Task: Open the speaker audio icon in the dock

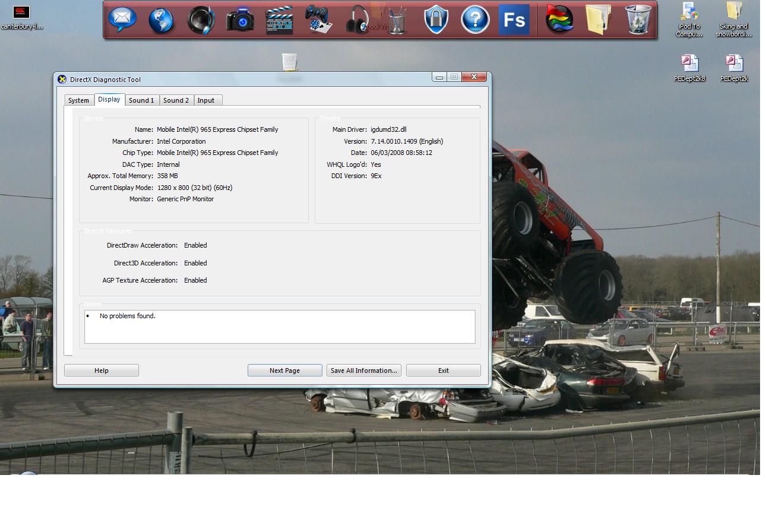Action: [x=201, y=20]
